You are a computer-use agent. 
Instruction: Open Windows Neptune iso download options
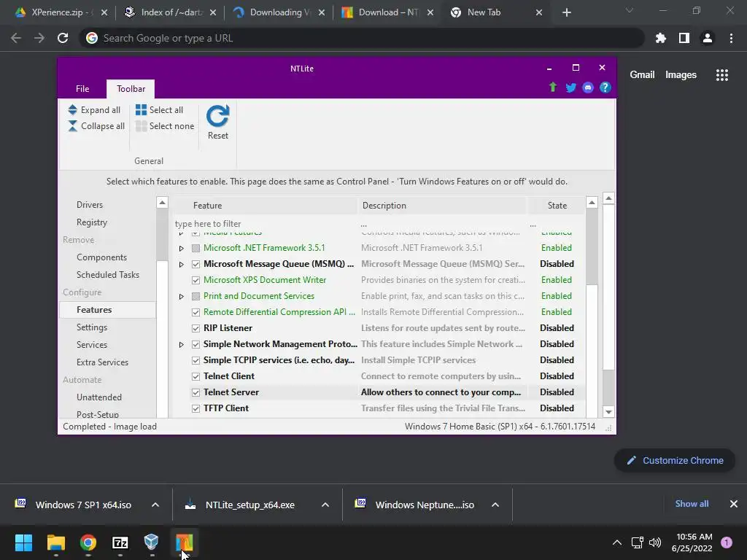495,505
